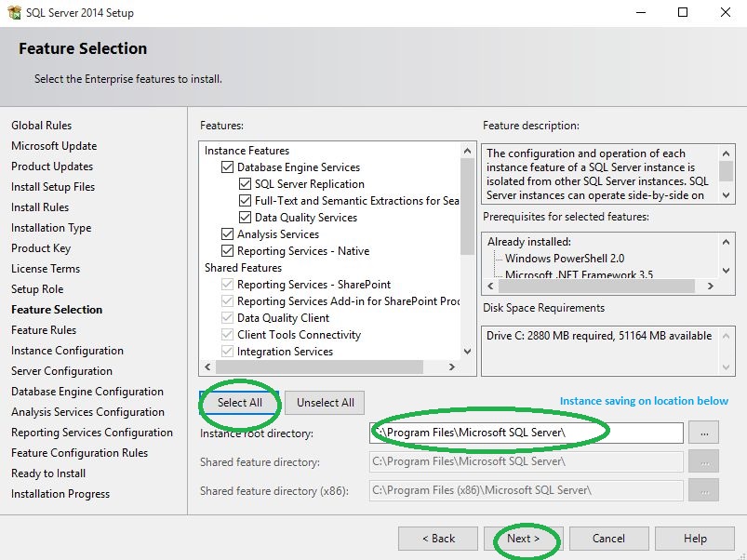Click up arrow of Feature description scrollbar
The image size is (747, 560).
point(726,153)
